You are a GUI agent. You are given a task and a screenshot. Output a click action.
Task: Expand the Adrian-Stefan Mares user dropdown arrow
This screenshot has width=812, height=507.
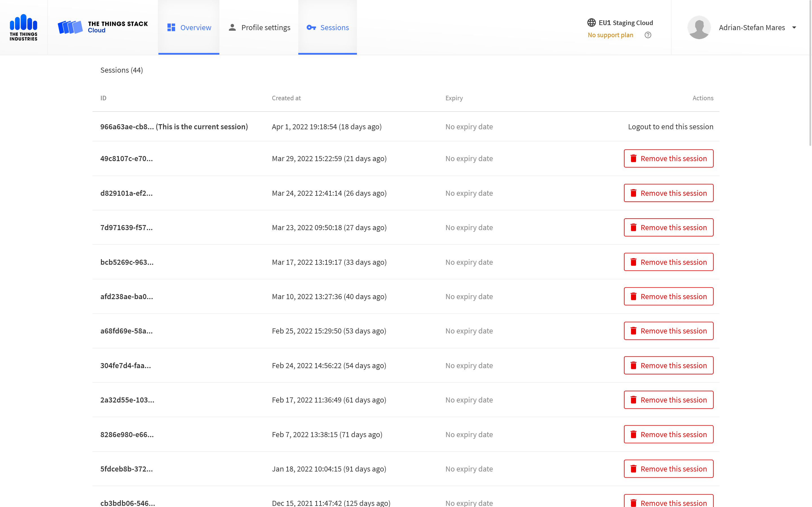click(794, 28)
